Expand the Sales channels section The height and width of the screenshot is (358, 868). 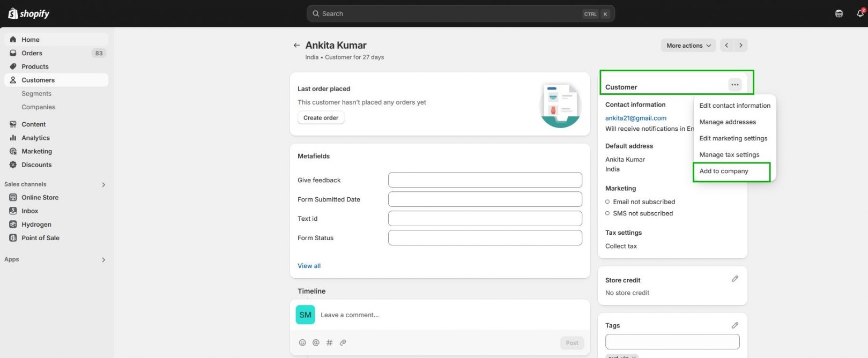103,184
